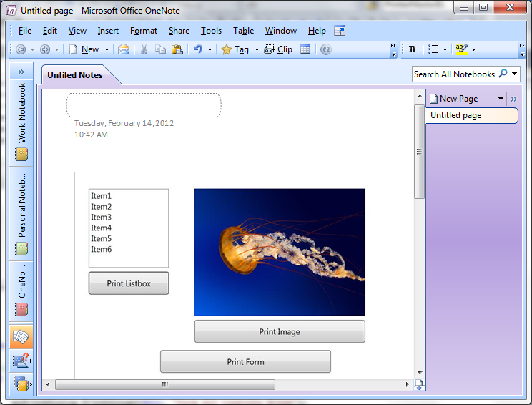Click the Bullets list icon
Image resolution: width=532 pixels, height=405 pixels.
433,49
